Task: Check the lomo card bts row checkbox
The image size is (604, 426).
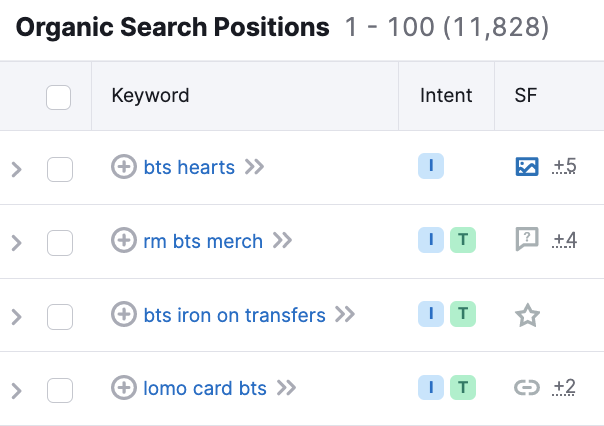Action: coord(60,389)
